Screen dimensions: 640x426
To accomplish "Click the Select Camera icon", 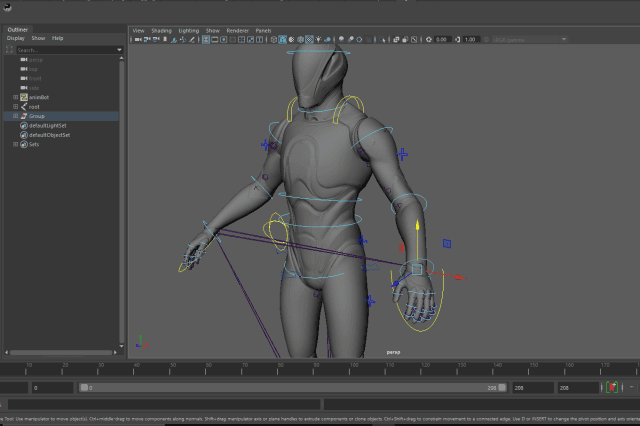I will pos(138,40).
